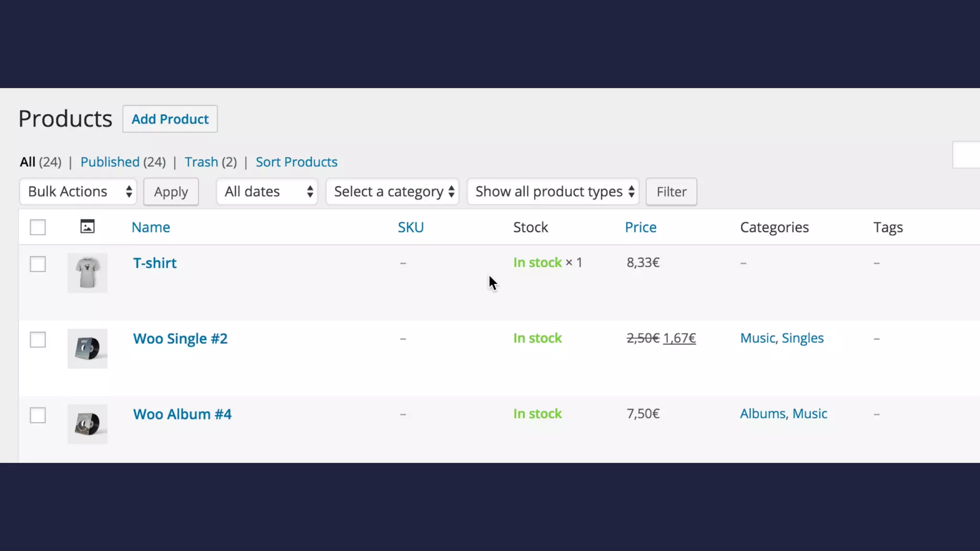
Task: Switch to the Published products view
Action: click(110, 162)
